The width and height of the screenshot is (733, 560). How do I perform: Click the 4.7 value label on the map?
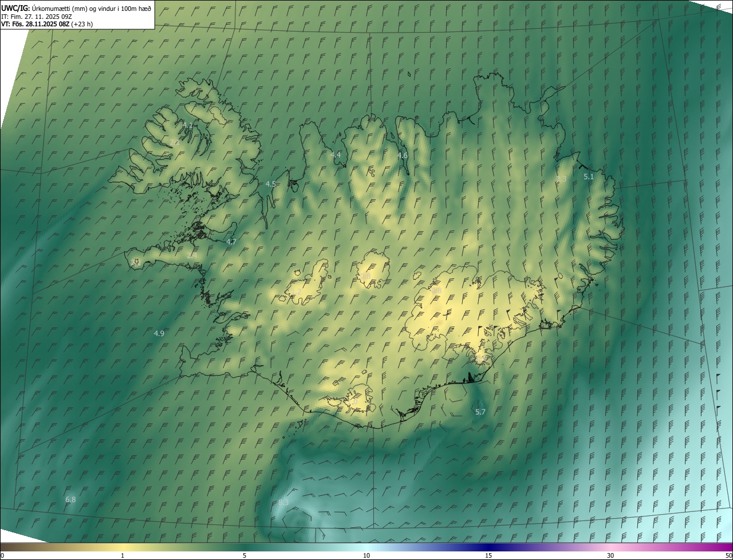coord(231,242)
